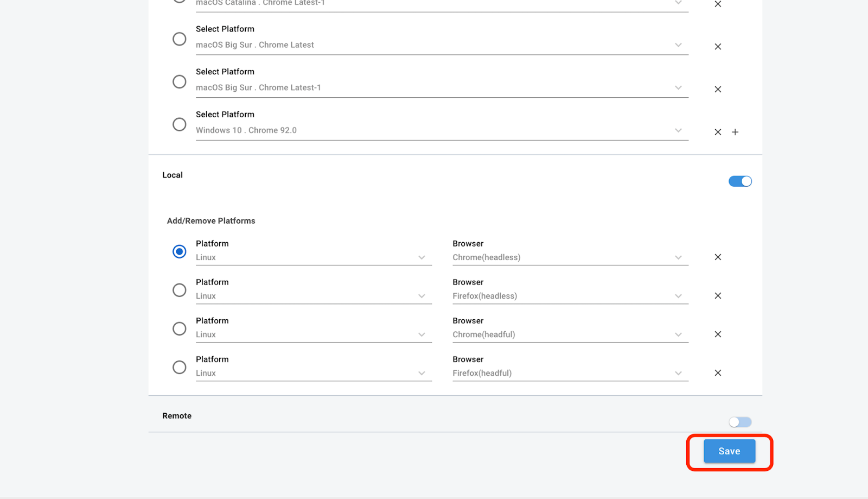Open the Firefox(headless) browser dropdown
The image size is (868, 499).
(570, 296)
